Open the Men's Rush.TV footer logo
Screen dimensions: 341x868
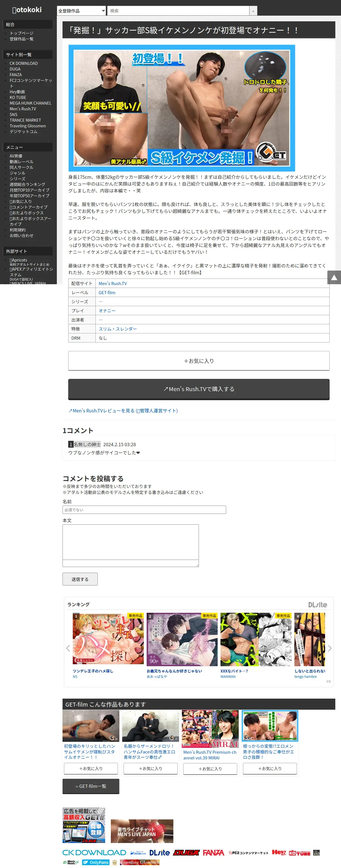70,862
